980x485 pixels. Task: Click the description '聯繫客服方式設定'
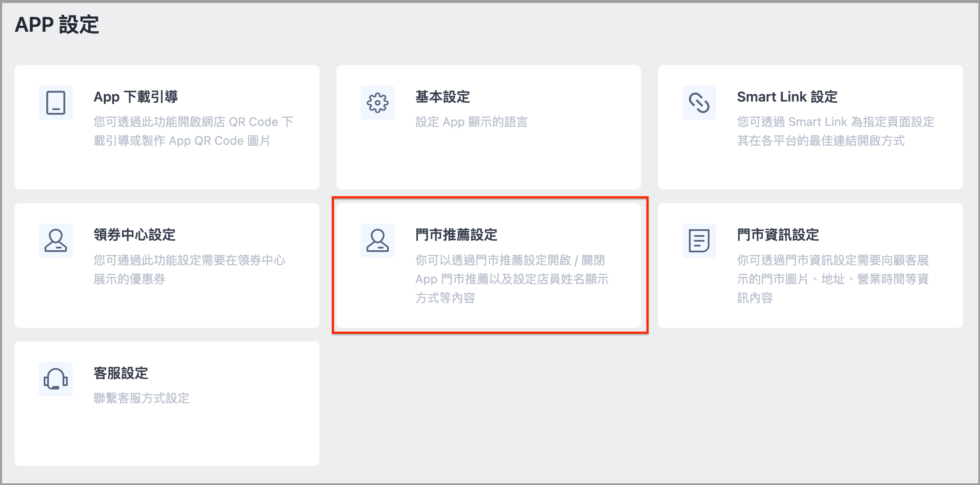(141, 398)
